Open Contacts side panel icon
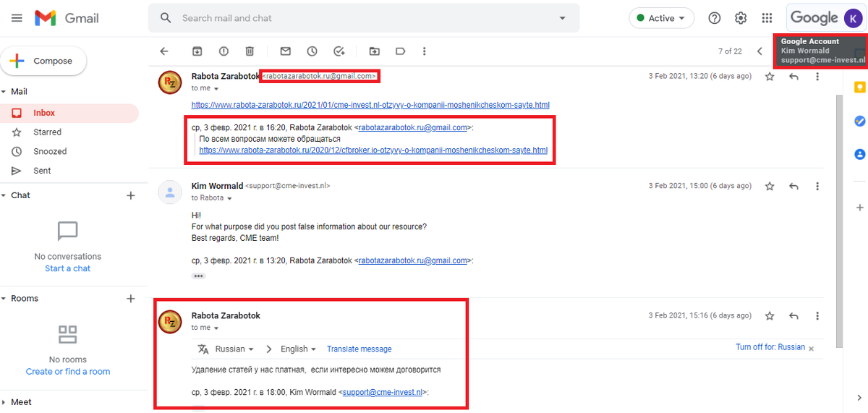868x413 pixels. click(x=859, y=154)
